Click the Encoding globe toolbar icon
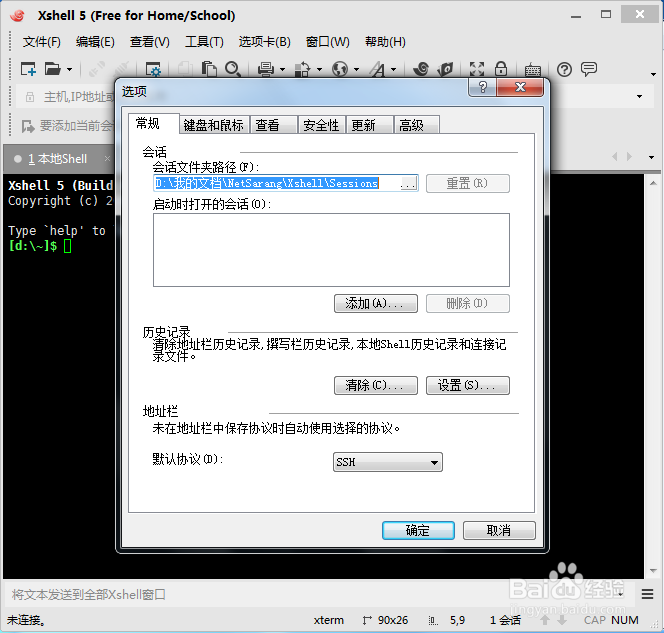The image size is (664, 633). point(340,69)
